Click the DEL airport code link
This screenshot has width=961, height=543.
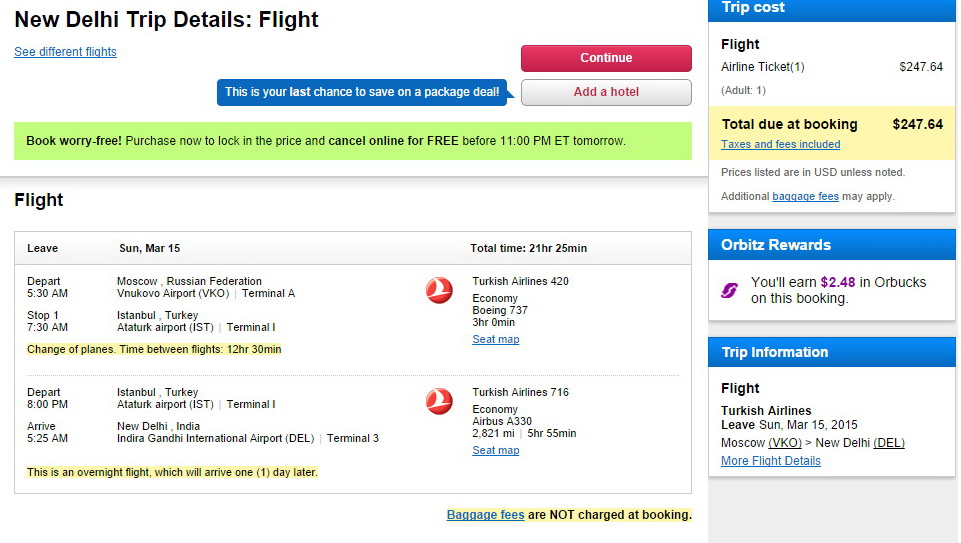pyautogui.click(x=889, y=443)
